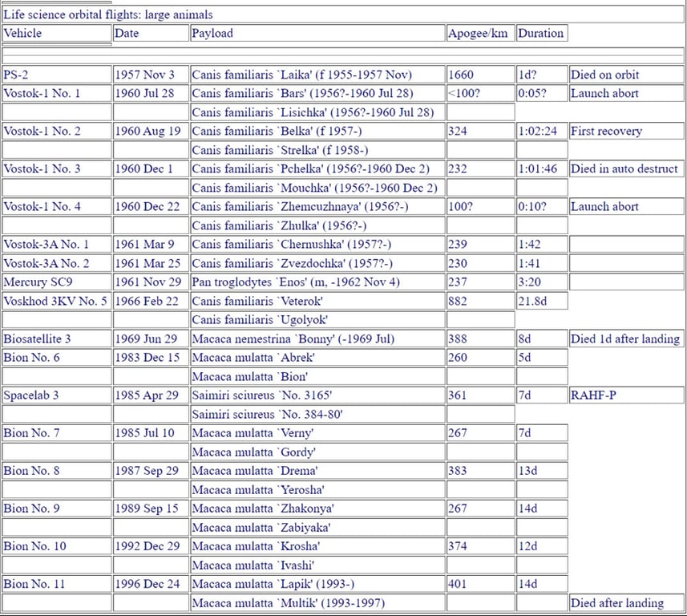Select the Mercury SC9 cell

coord(57,282)
